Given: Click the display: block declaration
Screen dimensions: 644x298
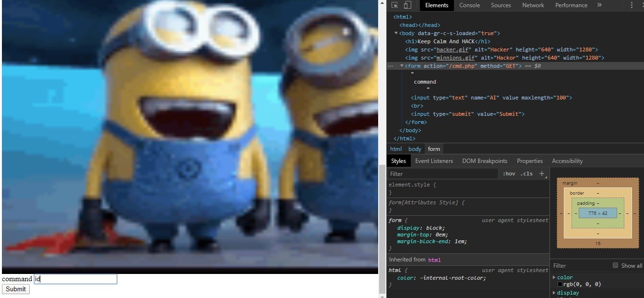Looking at the screenshot, I should (x=421, y=228).
